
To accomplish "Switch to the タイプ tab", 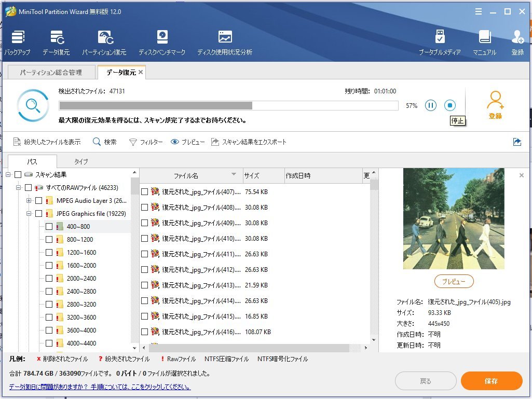I will pos(81,161).
